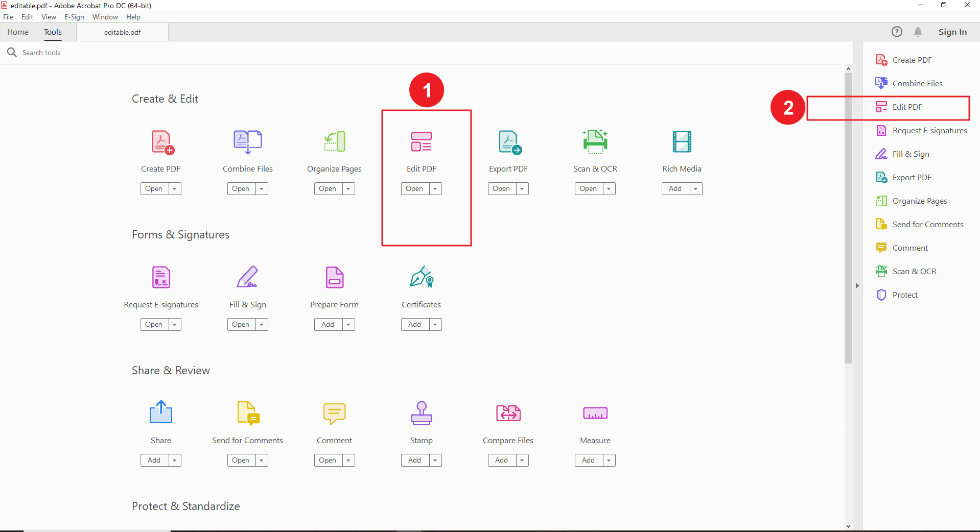980x532 pixels.
Task: Expand the Create PDF Open dropdown arrow
Action: pyautogui.click(x=175, y=188)
